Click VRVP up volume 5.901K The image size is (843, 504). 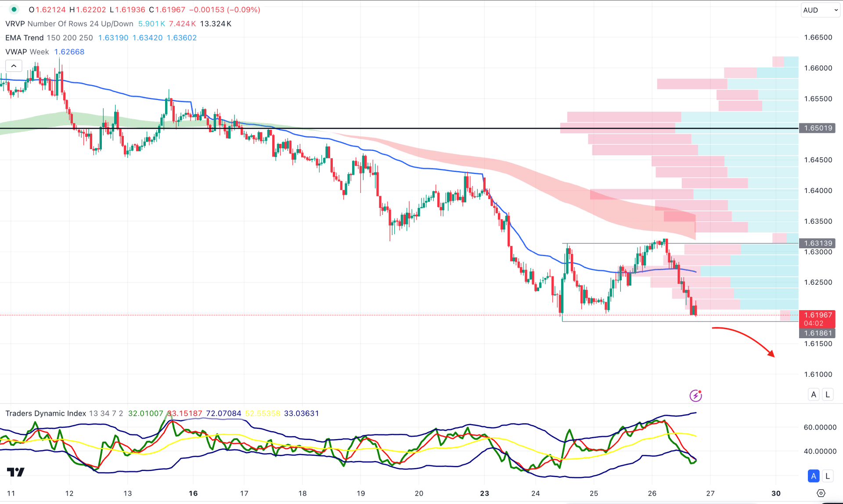pyautogui.click(x=151, y=24)
